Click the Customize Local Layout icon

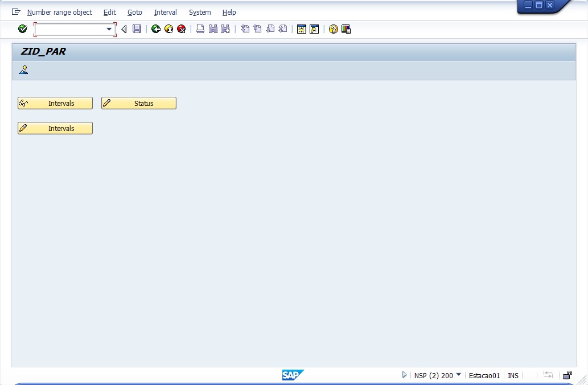[x=346, y=29]
